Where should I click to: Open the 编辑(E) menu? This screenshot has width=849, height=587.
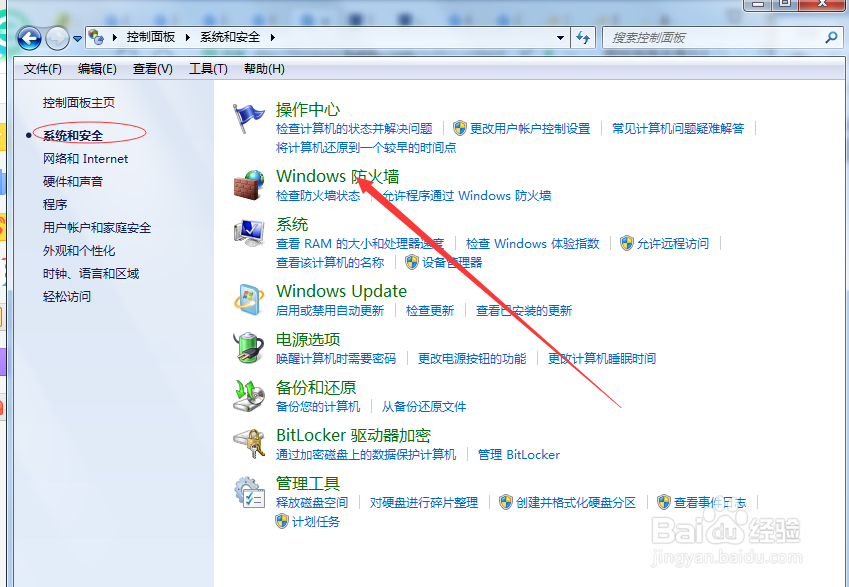pos(97,69)
